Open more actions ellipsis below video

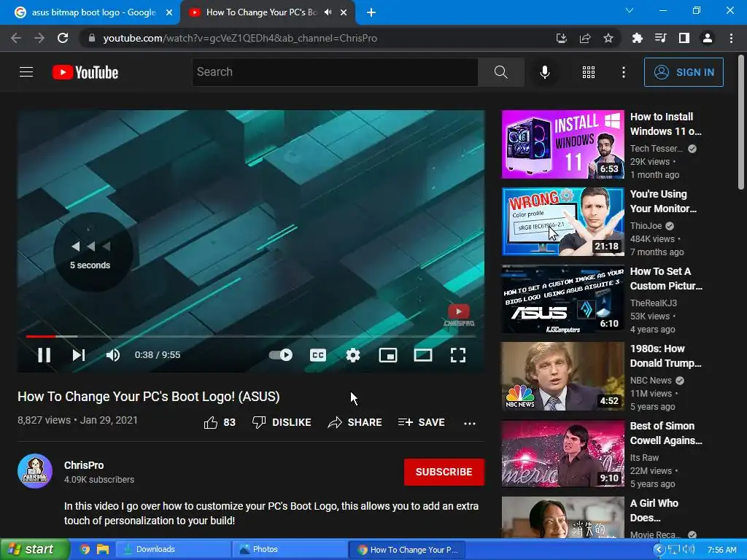[x=470, y=423]
